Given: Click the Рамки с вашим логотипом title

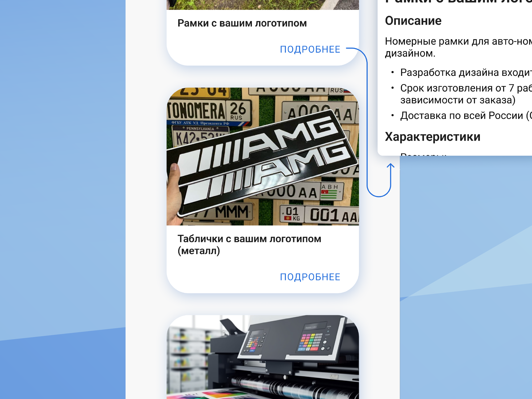Looking at the screenshot, I should click(x=242, y=23).
